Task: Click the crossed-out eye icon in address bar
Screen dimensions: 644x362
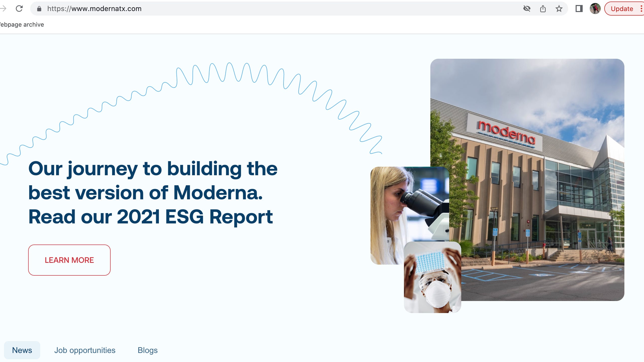Action: (527, 9)
